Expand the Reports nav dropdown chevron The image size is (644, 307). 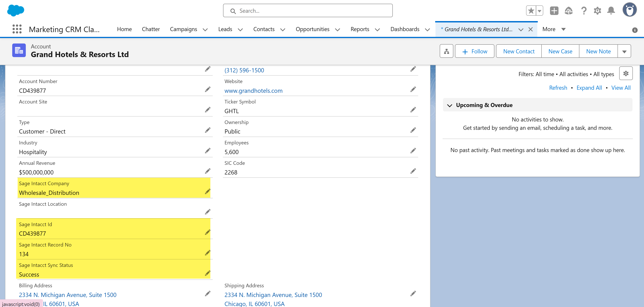377,30
